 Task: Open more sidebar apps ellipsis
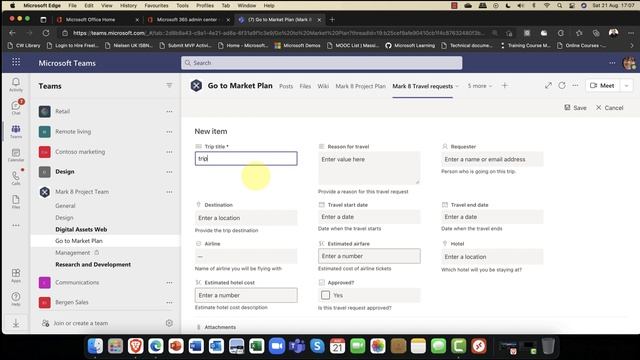[16, 225]
